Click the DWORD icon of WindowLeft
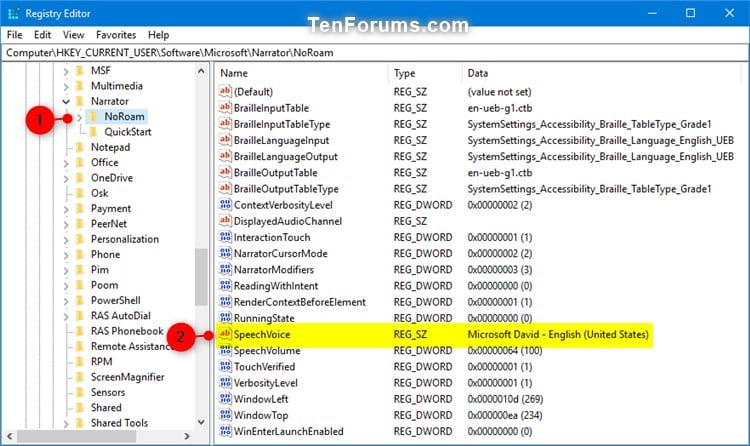This screenshot has height=446, width=750. [225, 399]
